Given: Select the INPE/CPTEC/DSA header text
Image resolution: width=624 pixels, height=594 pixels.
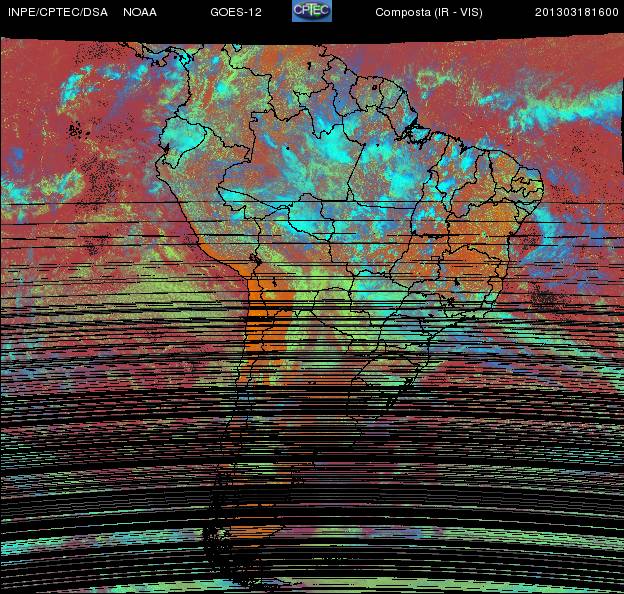Looking at the screenshot, I should coord(58,12).
